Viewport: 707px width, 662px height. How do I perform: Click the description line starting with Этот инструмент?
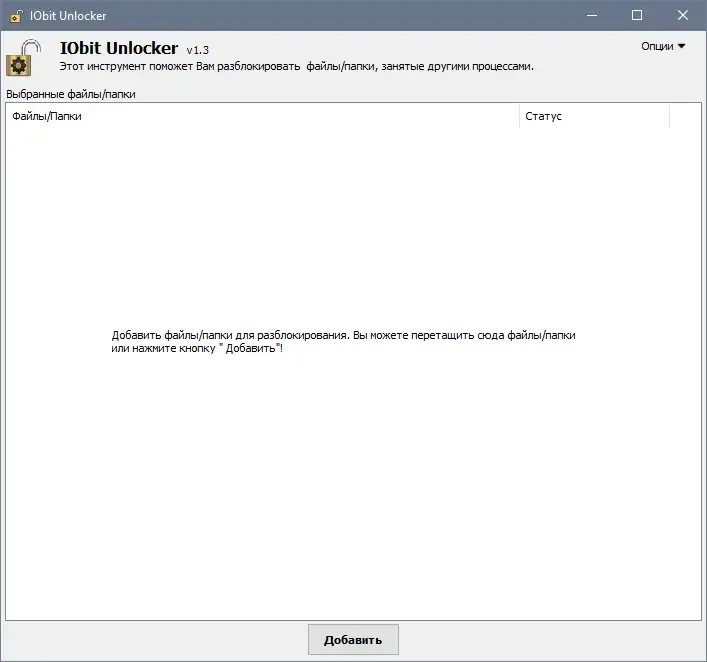coord(297,66)
